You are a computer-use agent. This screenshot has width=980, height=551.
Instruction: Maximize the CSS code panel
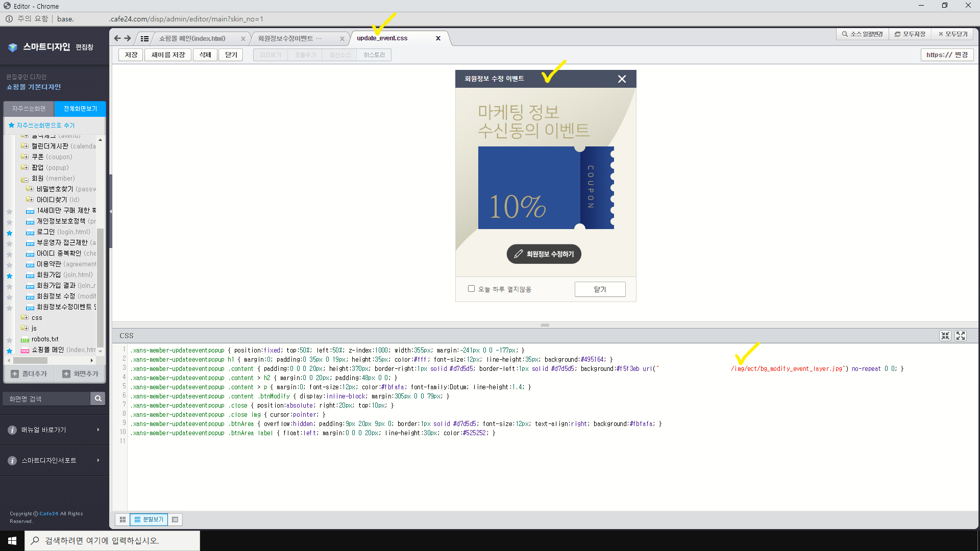pyautogui.click(x=961, y=336)
